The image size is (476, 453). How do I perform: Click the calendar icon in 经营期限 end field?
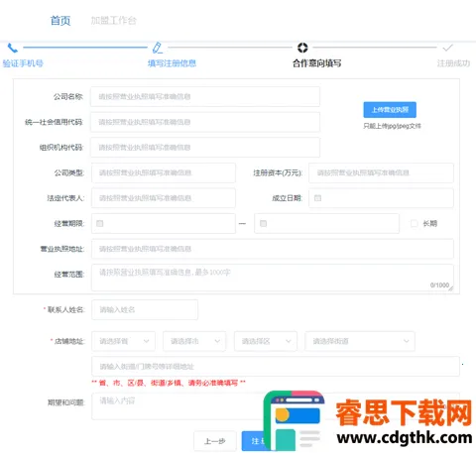click(x=263, y=223)
